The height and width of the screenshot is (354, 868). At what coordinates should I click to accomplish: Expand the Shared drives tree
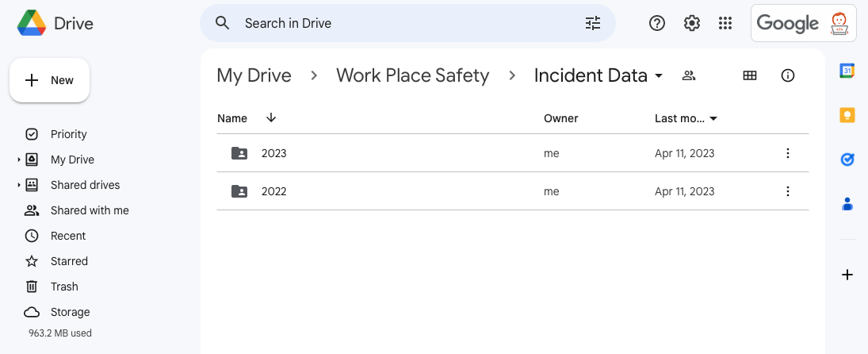[19, 185]
